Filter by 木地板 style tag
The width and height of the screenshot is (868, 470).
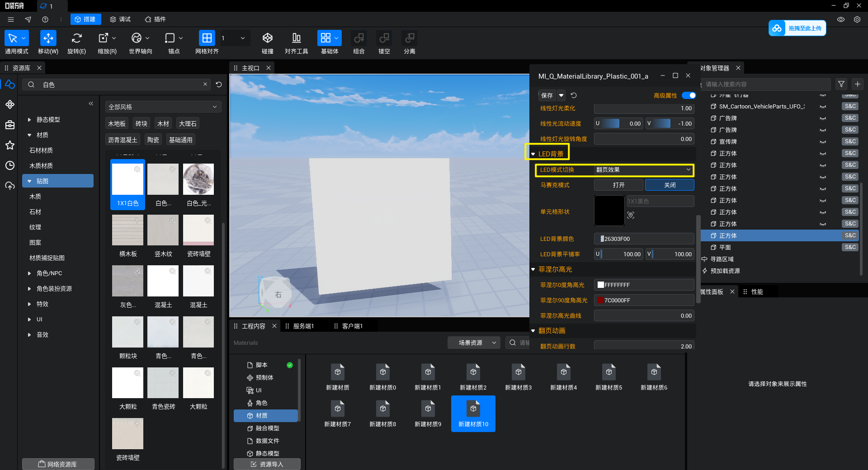coord(117,123)
